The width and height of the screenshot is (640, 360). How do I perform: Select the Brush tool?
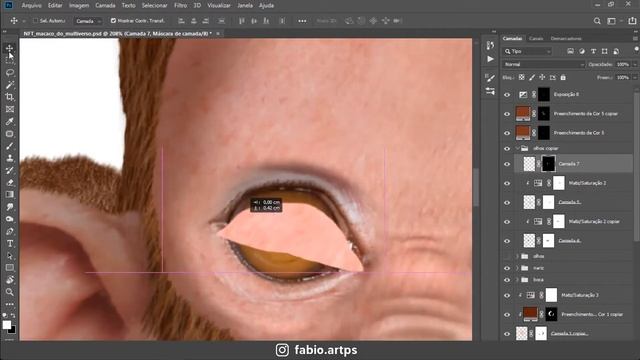click(10, 146)
